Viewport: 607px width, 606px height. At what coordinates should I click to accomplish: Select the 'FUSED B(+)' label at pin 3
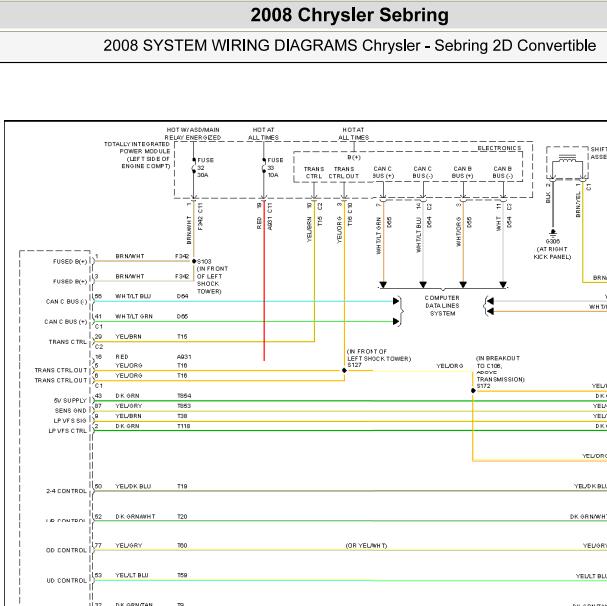tap(70, 282)
